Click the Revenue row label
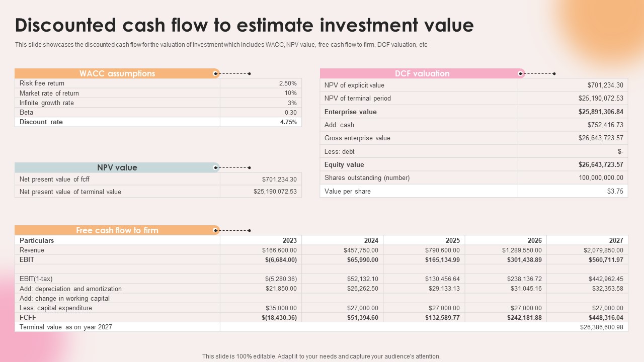Viewport: 644px width, 362px height. click(x=32, y=250)
